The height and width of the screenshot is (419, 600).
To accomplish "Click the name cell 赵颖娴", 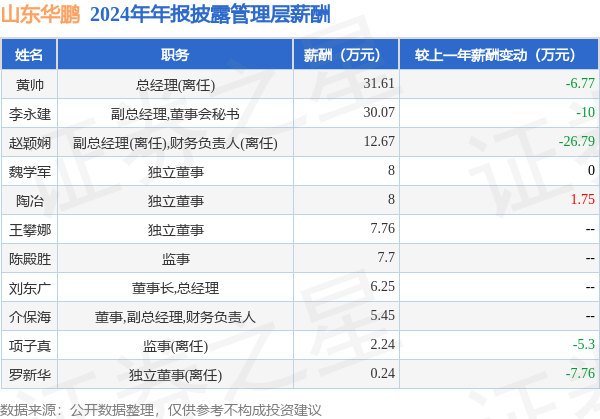I will (29, 143).
